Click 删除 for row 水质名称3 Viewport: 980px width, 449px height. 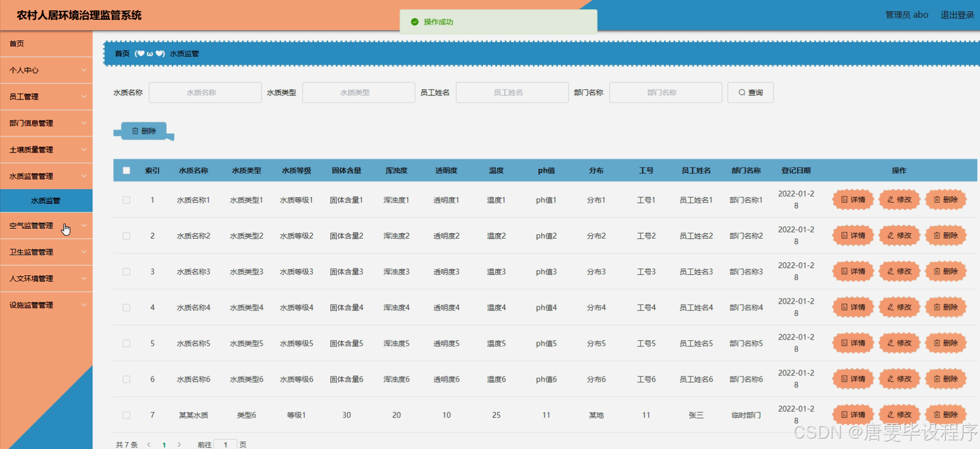click(946, 271)
